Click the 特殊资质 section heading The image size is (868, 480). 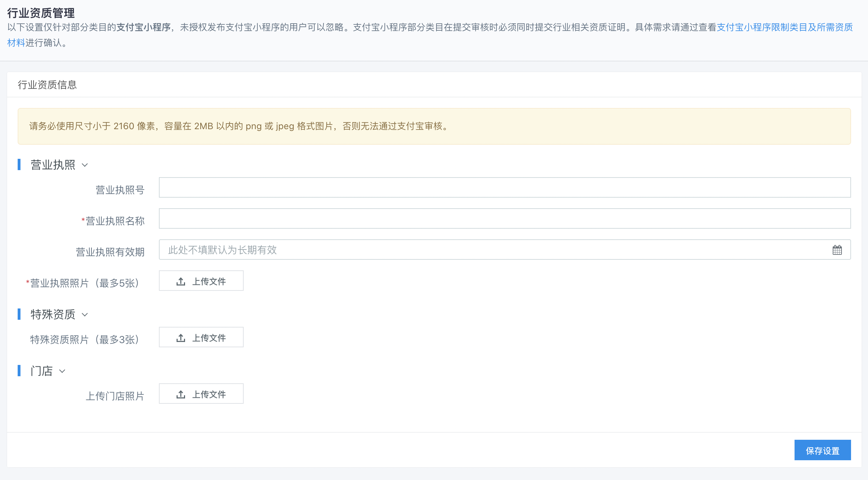tap(53, 314)
